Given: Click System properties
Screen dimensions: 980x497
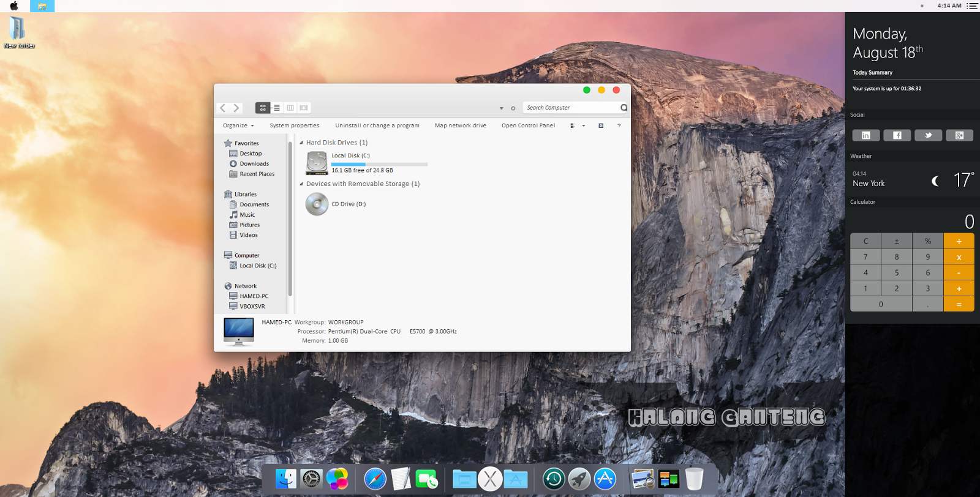Looking at the screenshot, I should [x=295, y=125].
